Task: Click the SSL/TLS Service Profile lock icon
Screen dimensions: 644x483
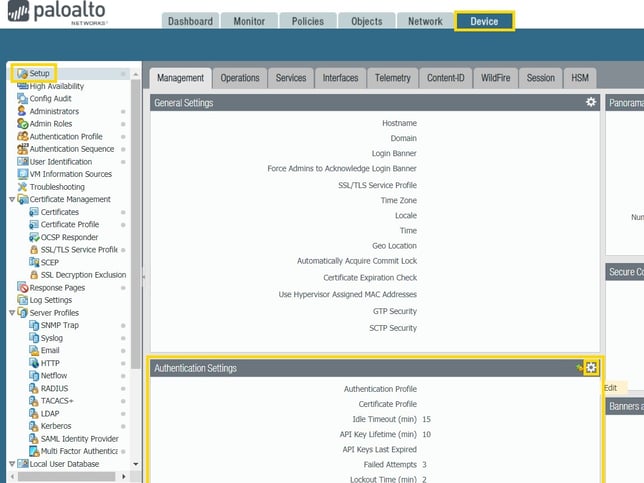Action: (x=34, y=250)
